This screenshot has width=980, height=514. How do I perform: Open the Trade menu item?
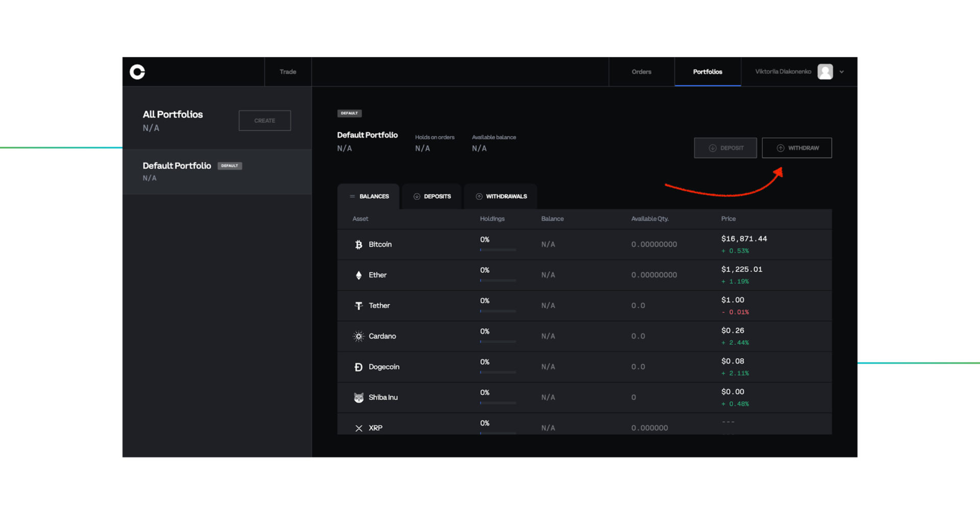[287, 71]
